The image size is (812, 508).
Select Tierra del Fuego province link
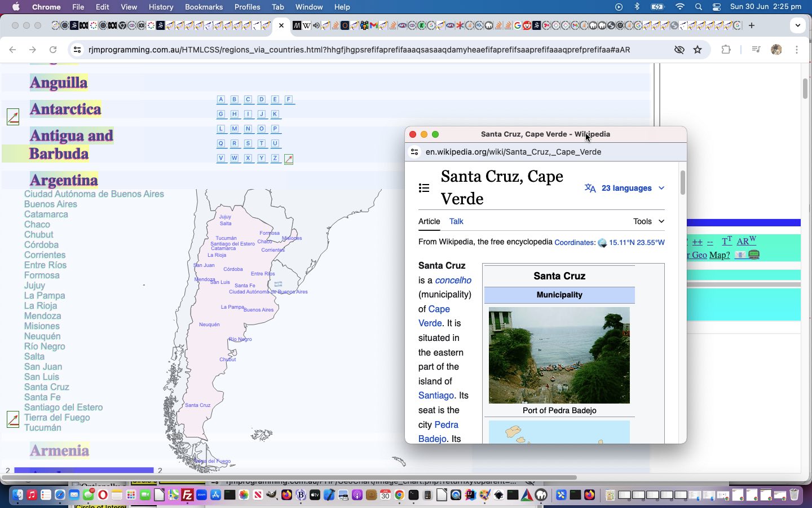(57, 418)
